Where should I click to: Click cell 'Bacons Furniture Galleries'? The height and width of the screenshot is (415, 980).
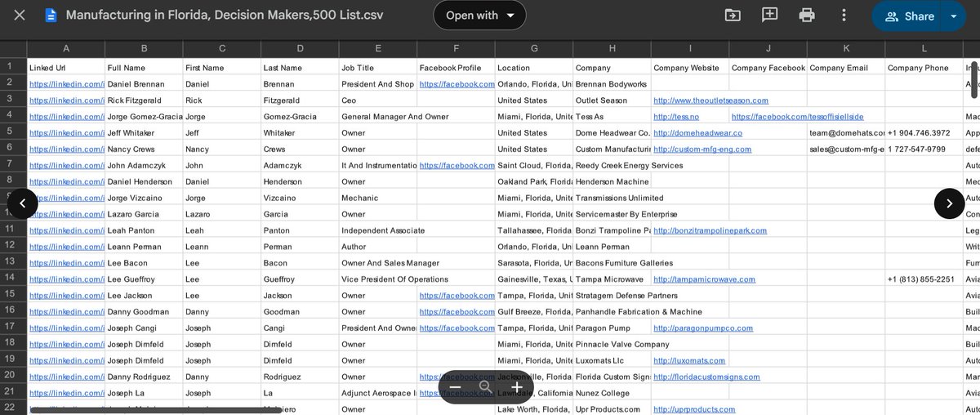(x=624, y=263)
